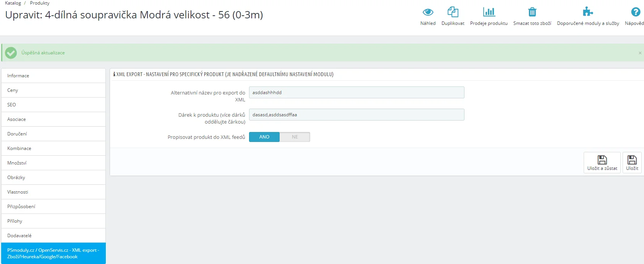Open the PSmoduly.cz XML export tab

53,253
